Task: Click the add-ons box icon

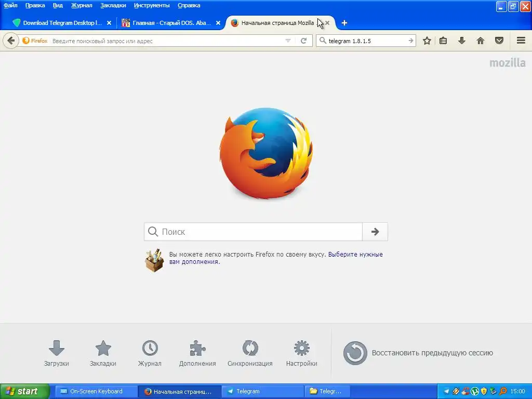Action: [154, 260]
